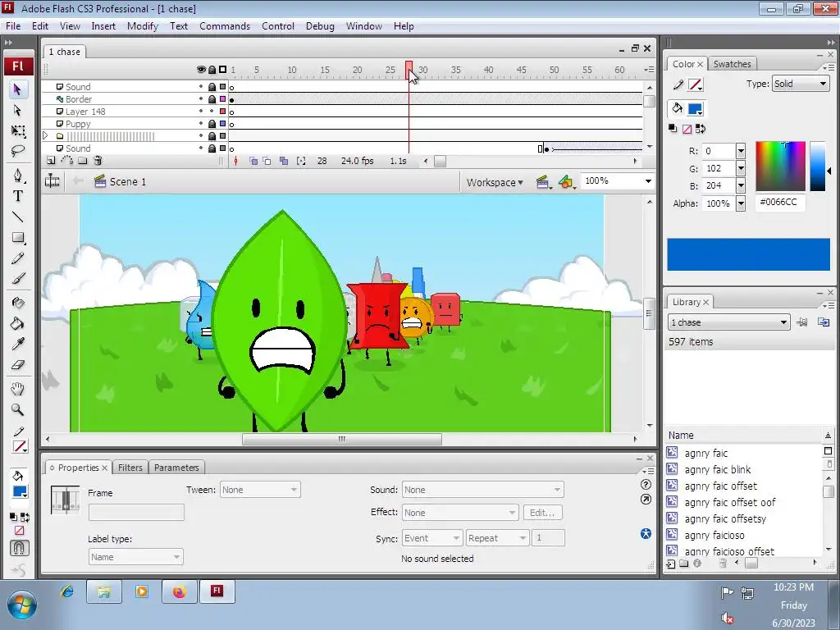Select the Zoom magnifier tool
840x630 pixels.
pos(18,410)
